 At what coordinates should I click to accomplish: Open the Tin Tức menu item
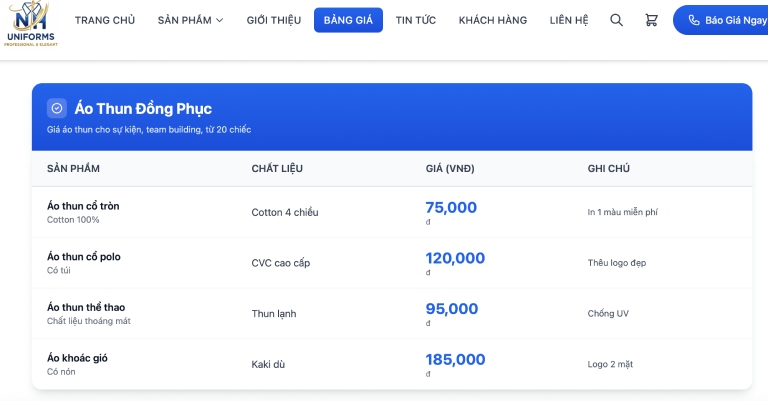pyautogui.click(x=416, y=20)
